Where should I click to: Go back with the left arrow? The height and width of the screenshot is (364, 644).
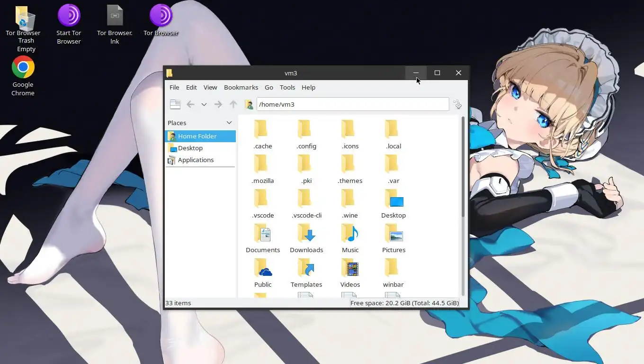(190, 104)
